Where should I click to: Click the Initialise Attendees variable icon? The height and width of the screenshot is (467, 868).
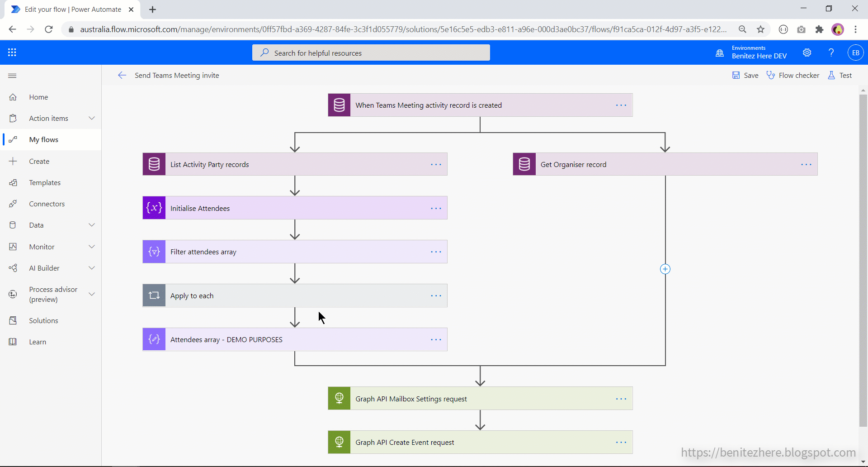(x=154, y=208)
